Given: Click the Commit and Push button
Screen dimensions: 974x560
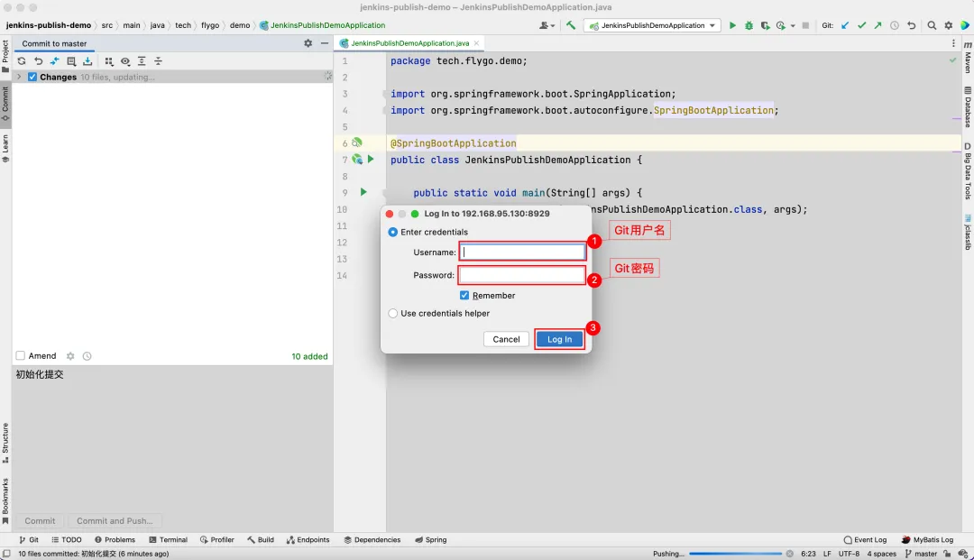Looking at the screenshot, I should (x=115, y=521).
